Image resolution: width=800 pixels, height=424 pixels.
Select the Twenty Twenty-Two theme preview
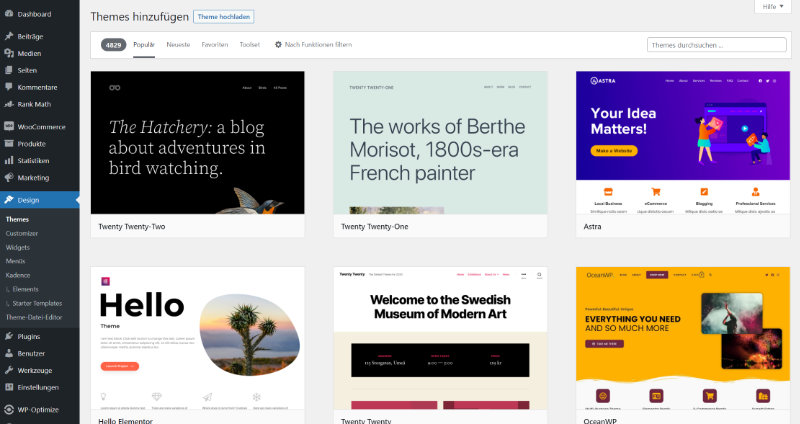(x=197, y=142)
